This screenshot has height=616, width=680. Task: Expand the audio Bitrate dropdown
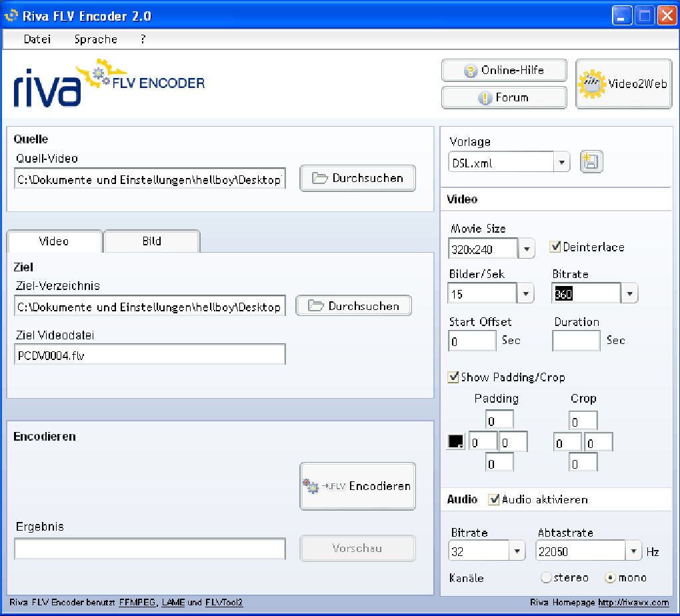517,551
